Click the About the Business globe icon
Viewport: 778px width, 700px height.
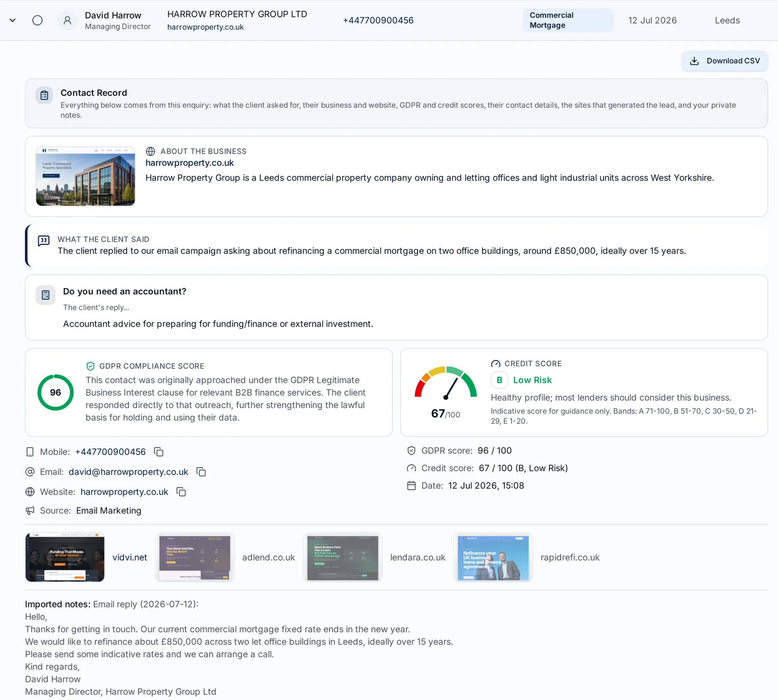[151, 151]
